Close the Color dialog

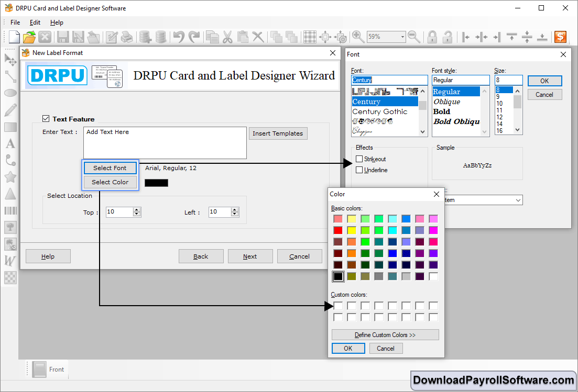coord(437,194)
